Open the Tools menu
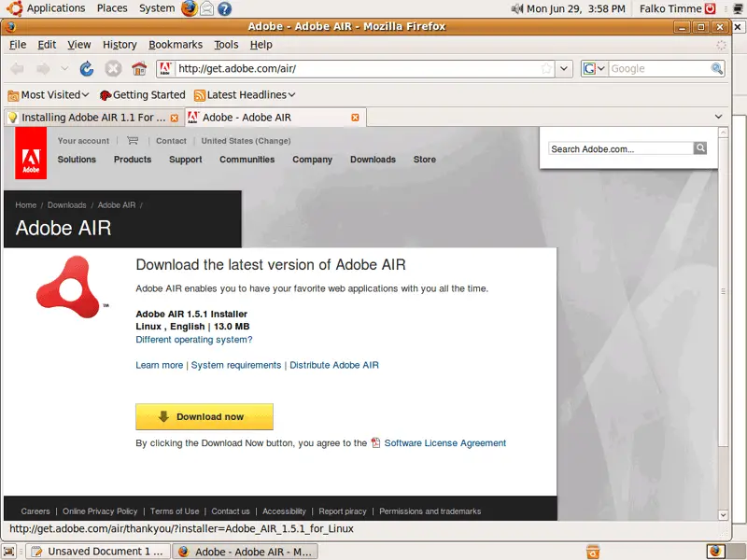The image size is (747, 560). (x=226, y=45)
